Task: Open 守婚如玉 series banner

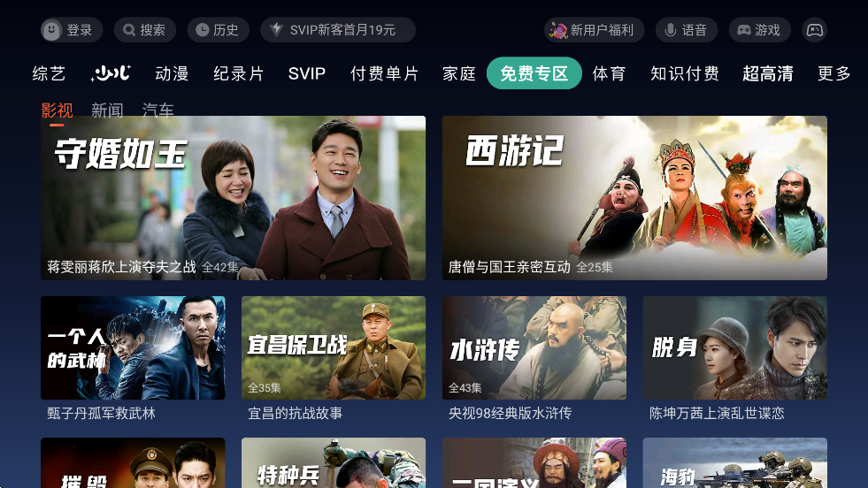Action: coord(233,197)
